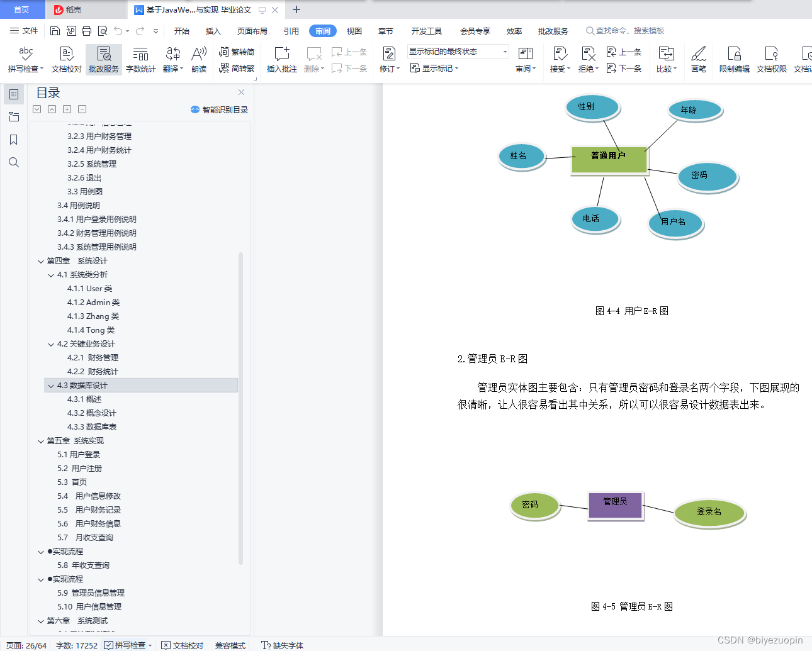Accept the tracked change (接受)
Image resolution: width=812 pixels, height=651 pixels.
[560, 60]
